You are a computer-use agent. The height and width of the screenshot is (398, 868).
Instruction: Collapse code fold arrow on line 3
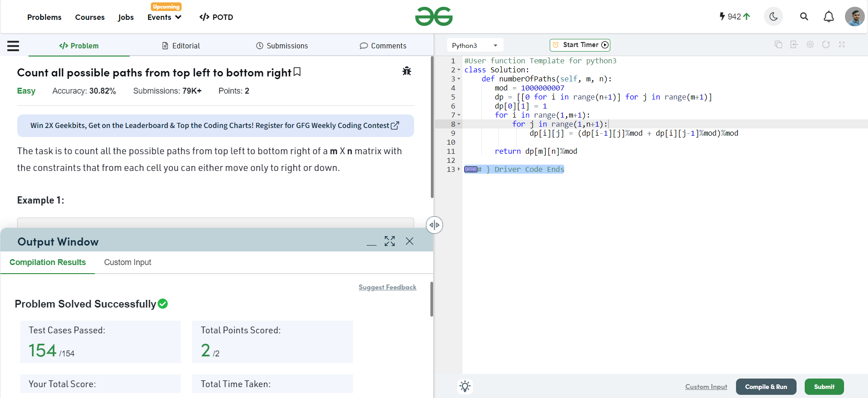click(x=459, y=79)
